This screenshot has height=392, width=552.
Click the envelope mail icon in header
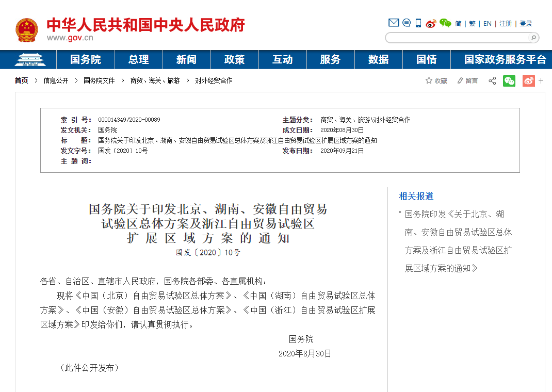coord(394,23)
